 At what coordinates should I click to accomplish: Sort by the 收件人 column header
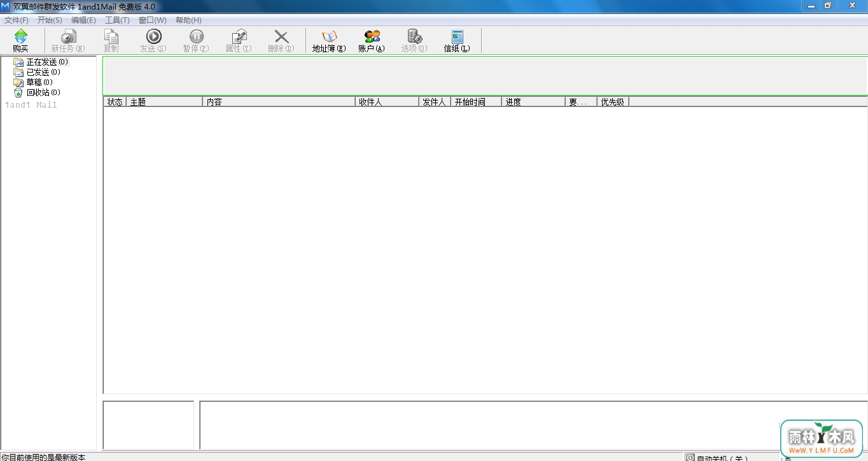(x=388, y=102)
